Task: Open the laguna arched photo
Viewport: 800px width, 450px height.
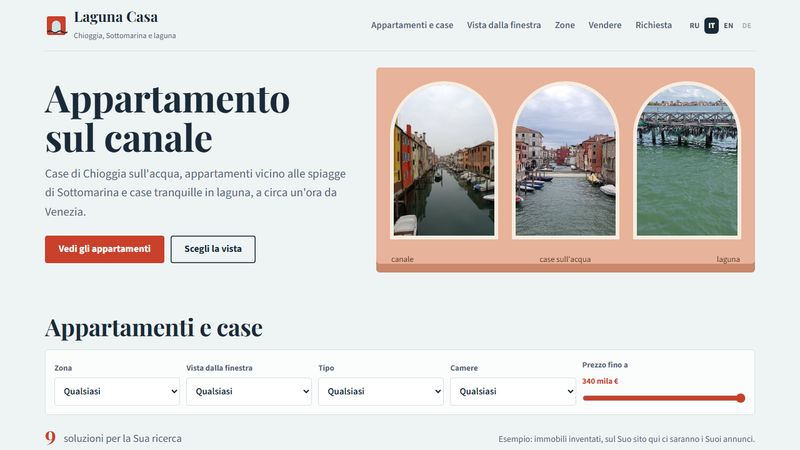Action: click(x=687, y=160)
